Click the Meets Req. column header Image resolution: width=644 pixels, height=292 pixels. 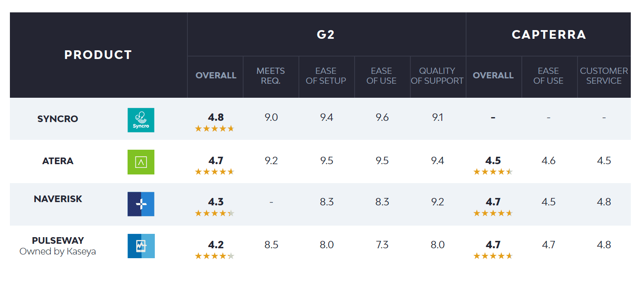tap(271, 76)
